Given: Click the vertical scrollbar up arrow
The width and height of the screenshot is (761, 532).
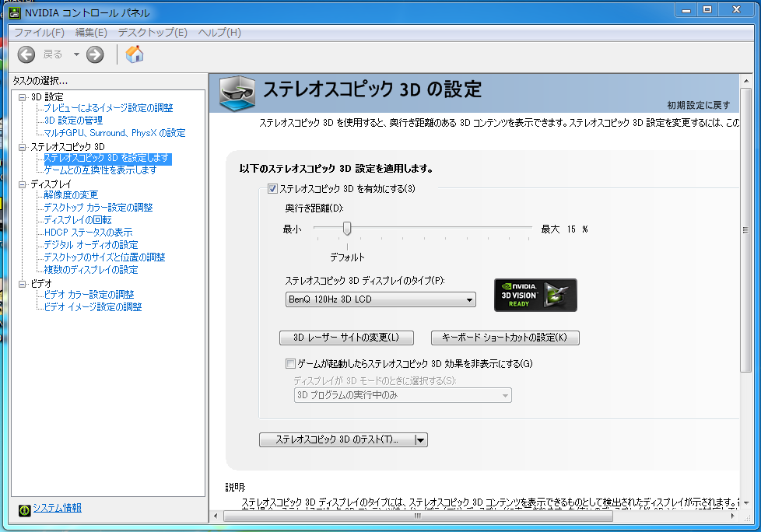Looking at the screenshot, I should pyautogui.click(x=746, y=81).
